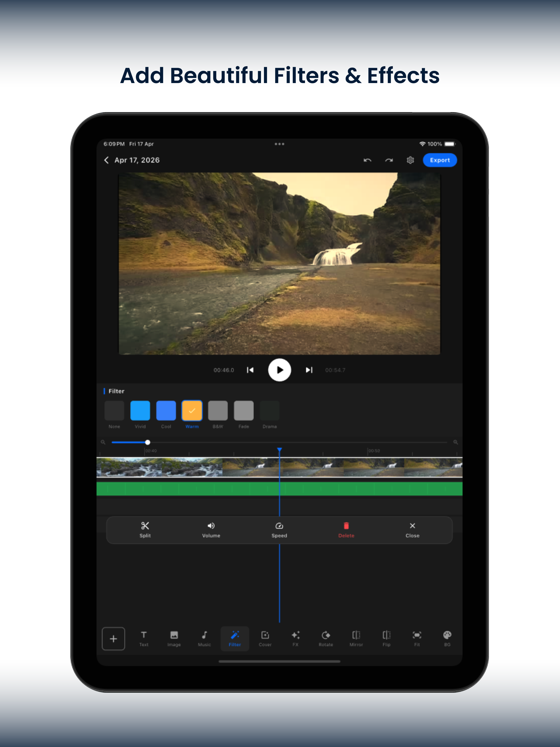
Task: Zoom in the timeline with right magnifier
Action: pos(455,442)
